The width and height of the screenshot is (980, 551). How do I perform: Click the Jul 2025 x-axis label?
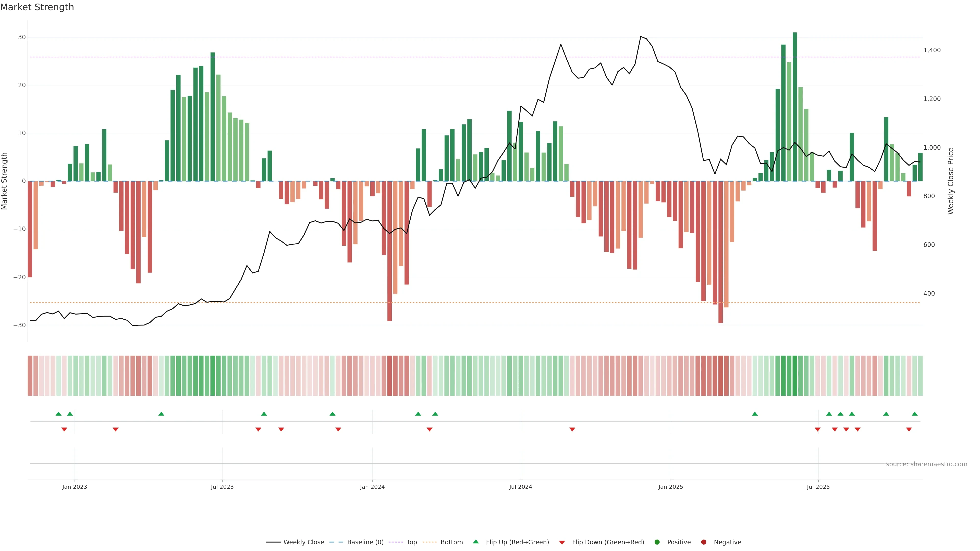(818, 487)
